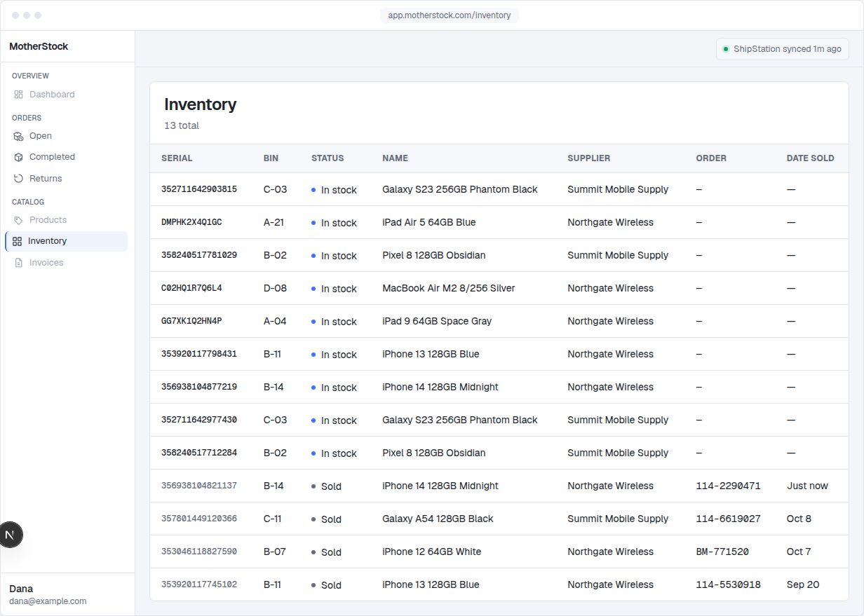Click bin A-04 cell
The height and width of the screenshot is (616, 864).
click(x=275, y=321)
